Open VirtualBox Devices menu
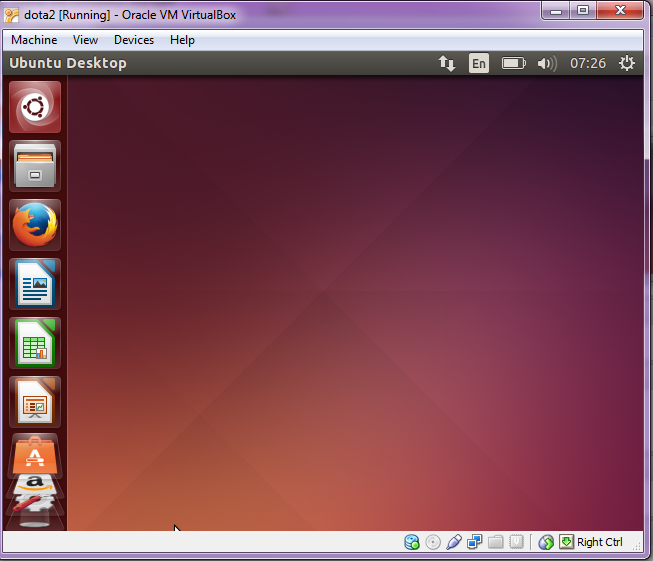653x561 pixels. 134,40
